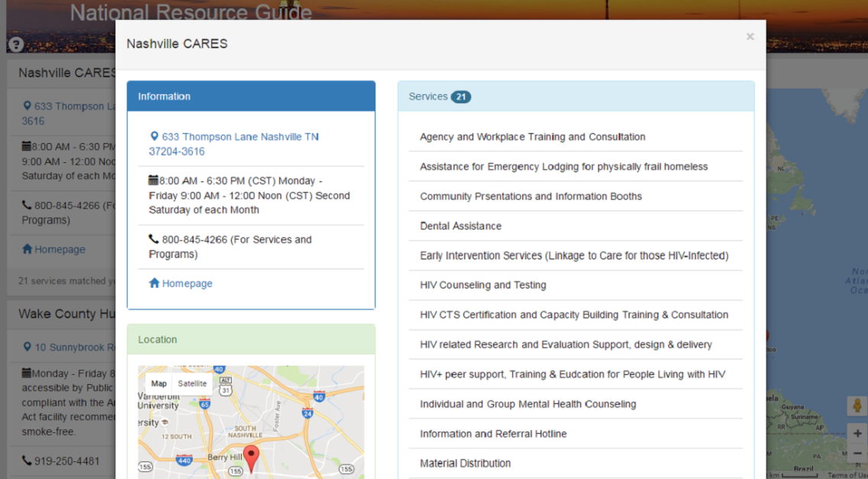Viewport: 868px width, 479px height.
Task: Switch the location map to Satellite view
Action: pyautogui.click(x=192, y=383)
